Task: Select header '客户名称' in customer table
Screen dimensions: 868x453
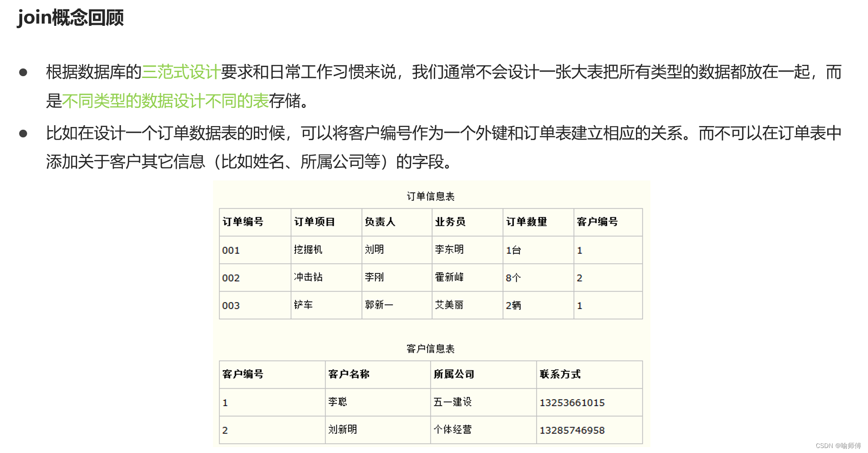Action: [x=378, y=375]
